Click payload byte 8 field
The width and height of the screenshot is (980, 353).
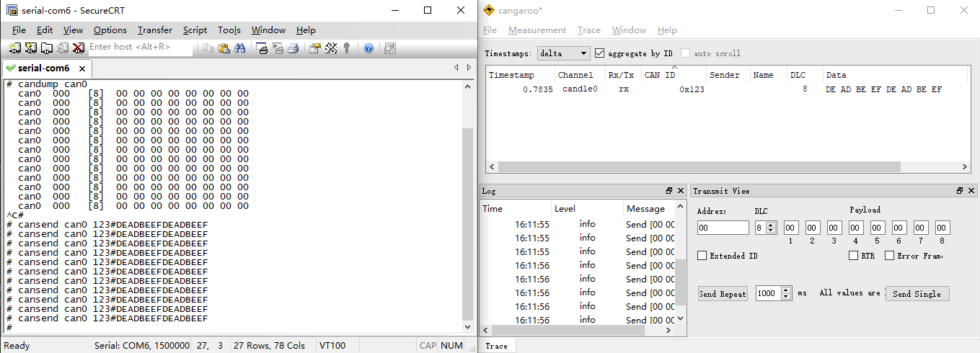point(943,228)
